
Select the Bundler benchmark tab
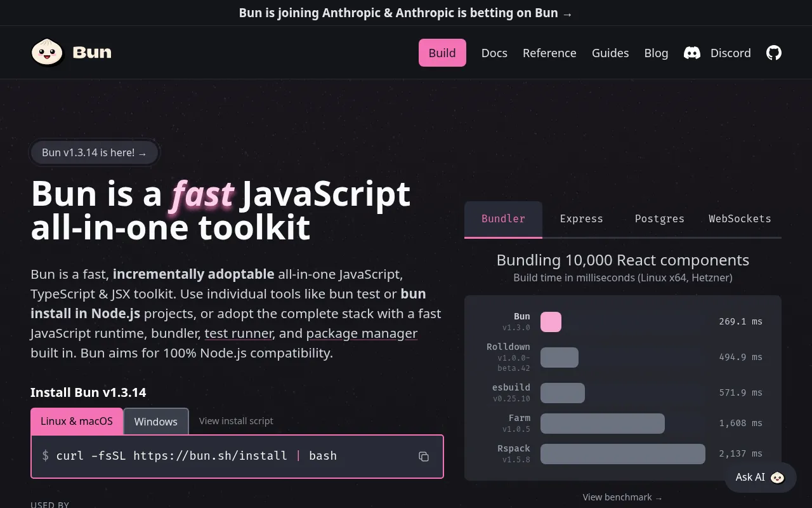point(503,219)
